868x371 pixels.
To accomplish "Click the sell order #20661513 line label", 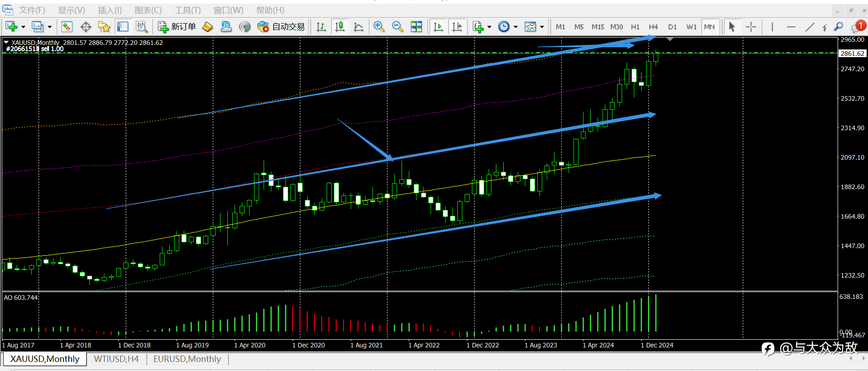I will tap(34, 49).
